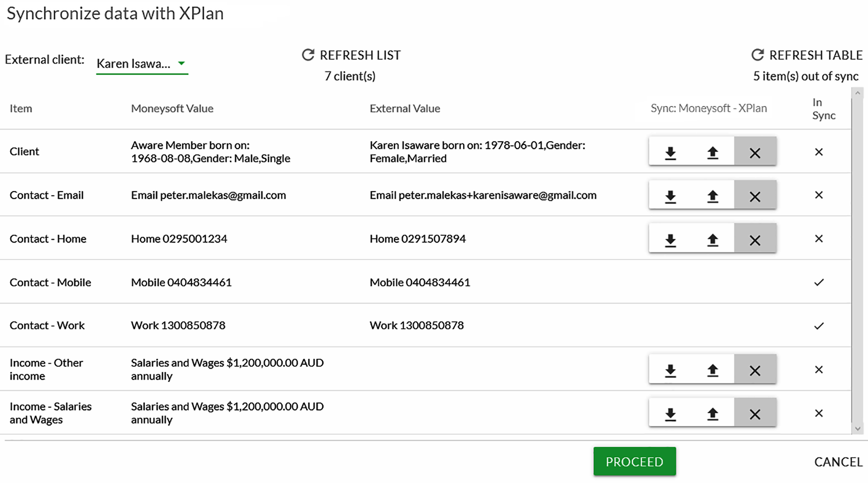Select grey X option in Income - Salaries and Wages row
Image resolution: width=868 pixels, height=483 pixels.
pyautogui.click(x=755, y=413)
